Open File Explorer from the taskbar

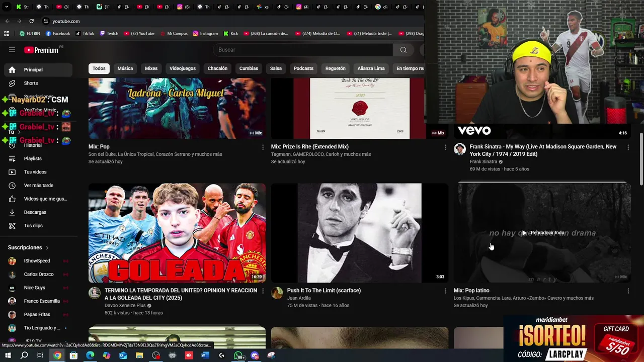(139, 355)
